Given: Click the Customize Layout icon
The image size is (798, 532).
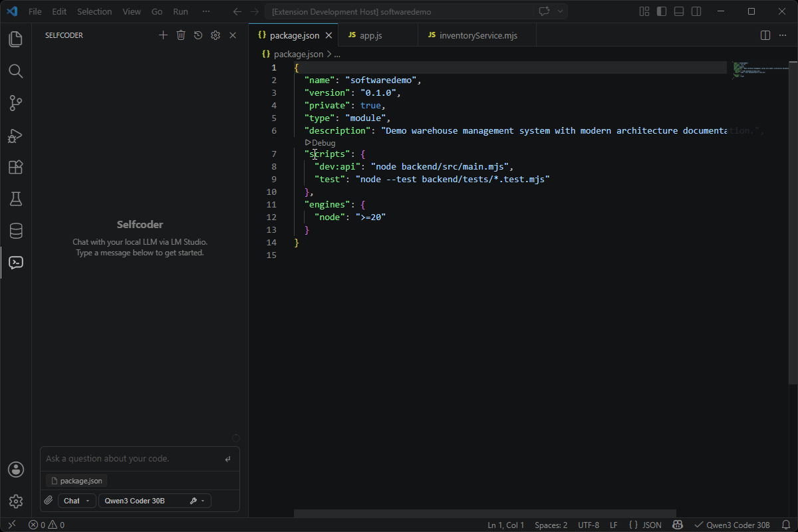Looking at the screenshot, I should [x=644, y=11].
